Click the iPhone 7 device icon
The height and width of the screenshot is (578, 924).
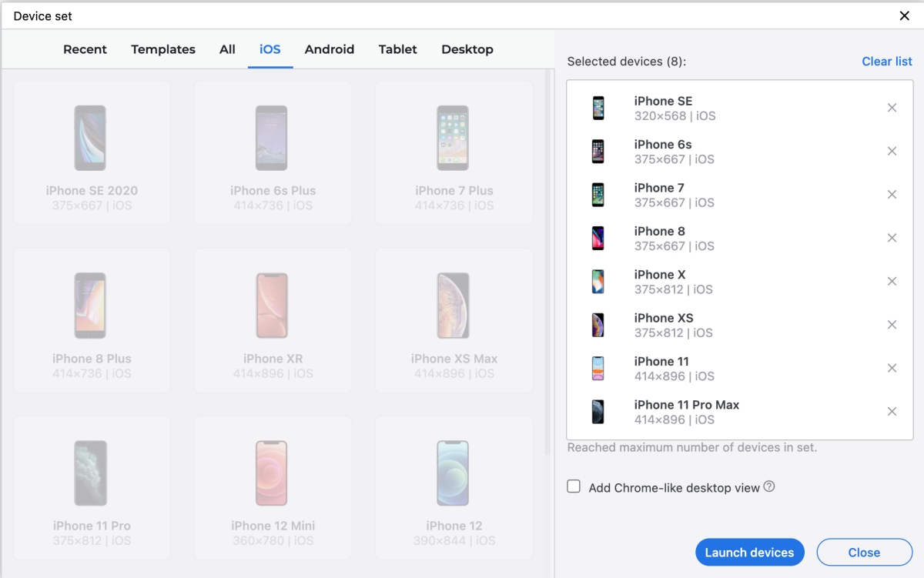pyautogui.click(x=598, y=195)
